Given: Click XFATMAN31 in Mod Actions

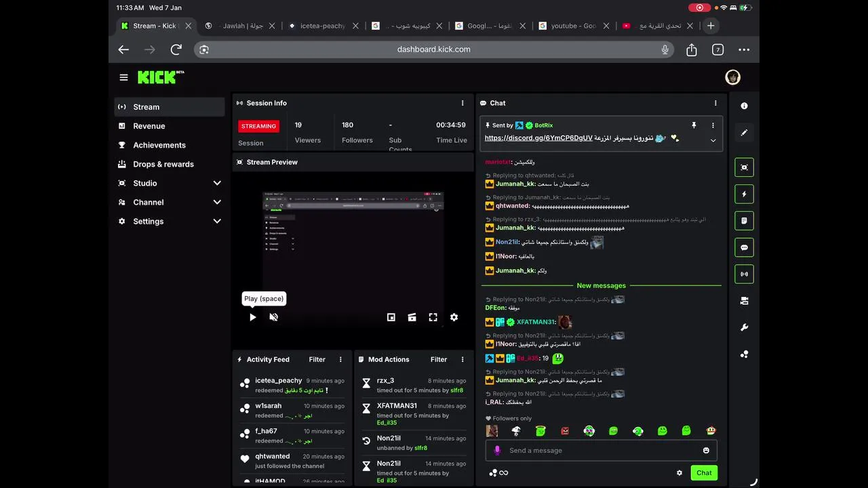Looking at the screenshot, I should [x=397, y=406].
